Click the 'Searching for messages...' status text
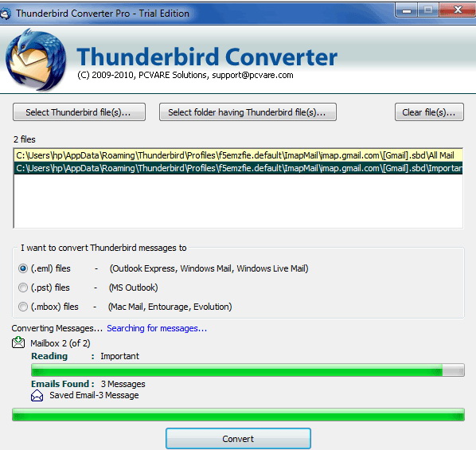Image resolution: width=476 pixels, height=450 pixels. [x=157, y=328]
